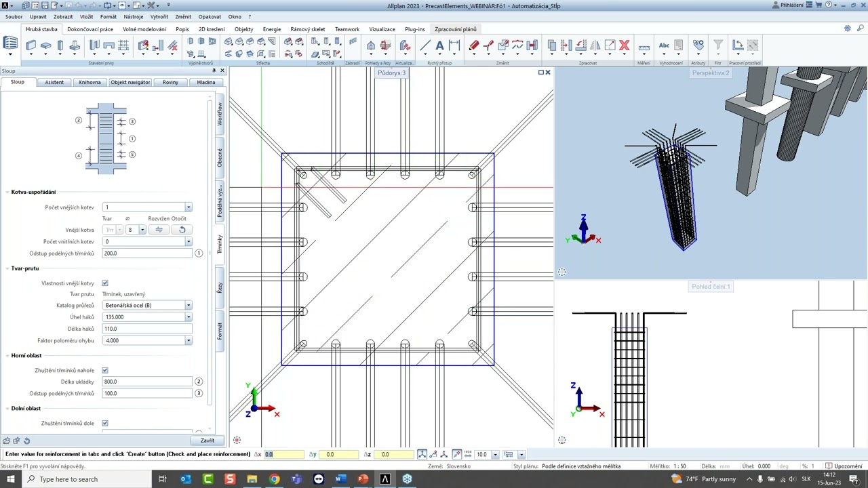Open the Úhel háků dropdown
The height and width of the screenshot is (488, 868).
[188, 317]
